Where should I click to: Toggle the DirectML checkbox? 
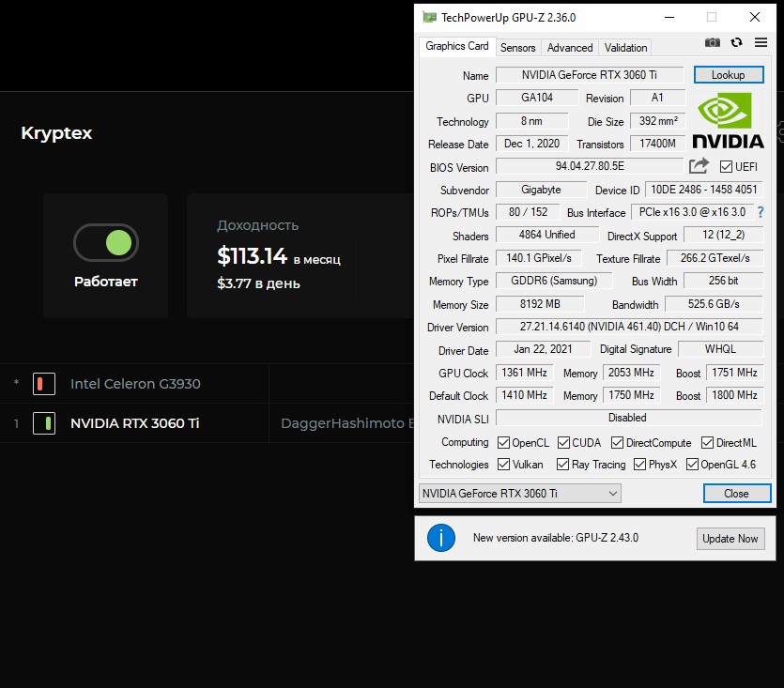coord(708,442)
